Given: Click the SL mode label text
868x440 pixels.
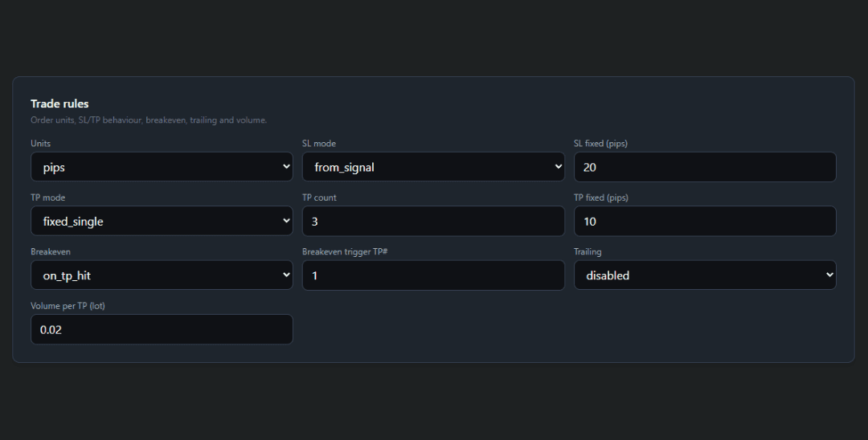Looking at the screenshot, I should (319, 144).
